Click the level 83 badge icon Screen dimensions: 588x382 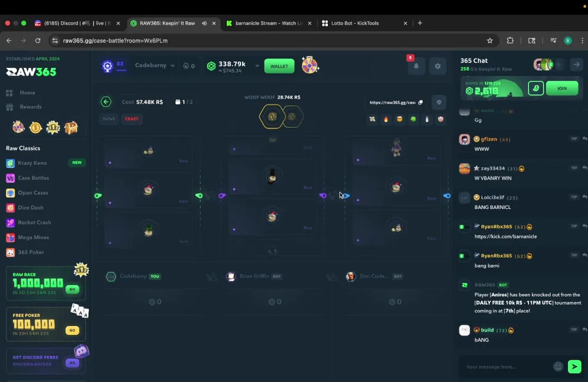coord(108,66)
